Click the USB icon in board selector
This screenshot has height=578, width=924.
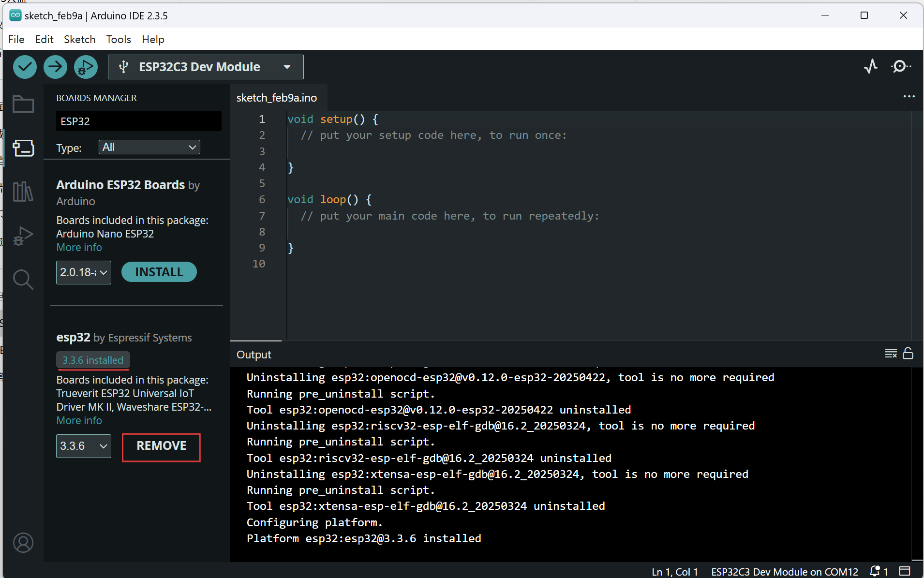coord(124,67)
